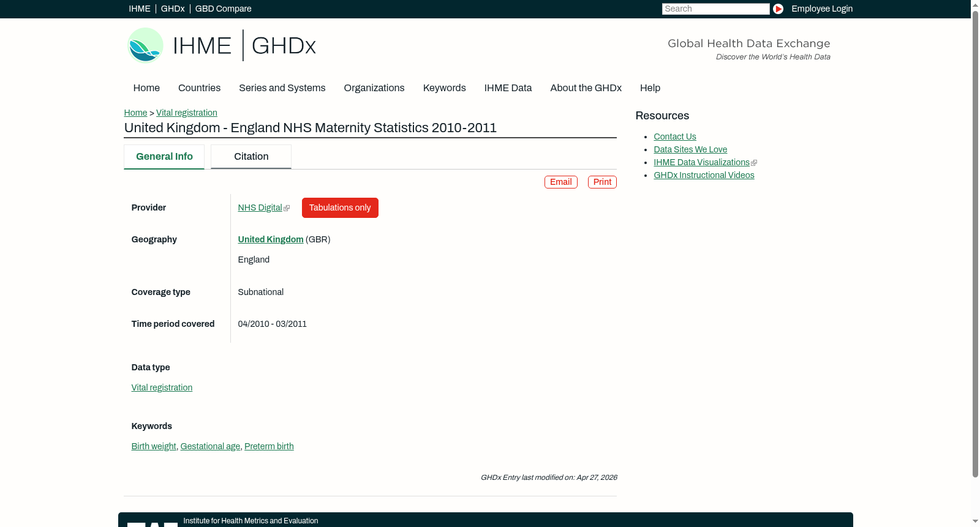Open IHME Data Visualizations link
The image size is (980, 527).
coord(701,162)
